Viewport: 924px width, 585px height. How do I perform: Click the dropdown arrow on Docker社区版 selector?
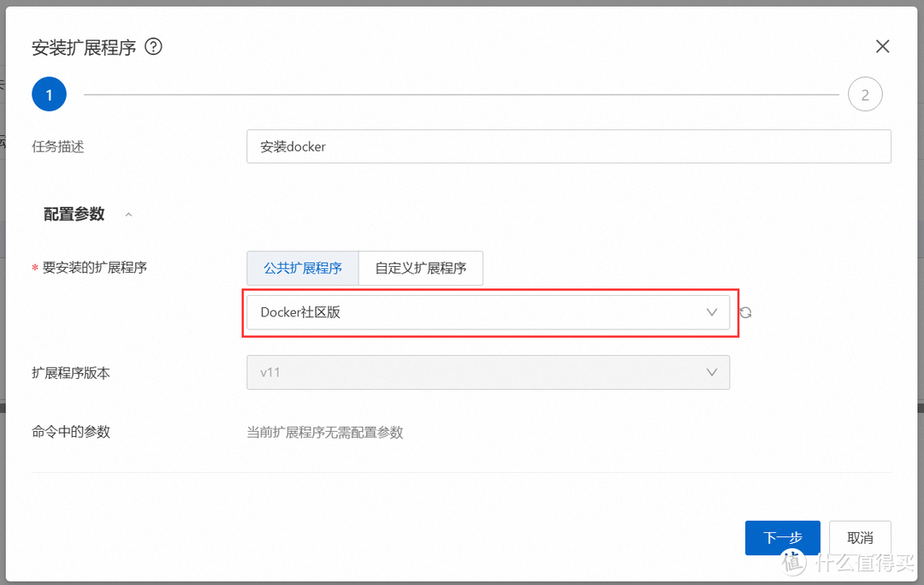tap(713, 312)
